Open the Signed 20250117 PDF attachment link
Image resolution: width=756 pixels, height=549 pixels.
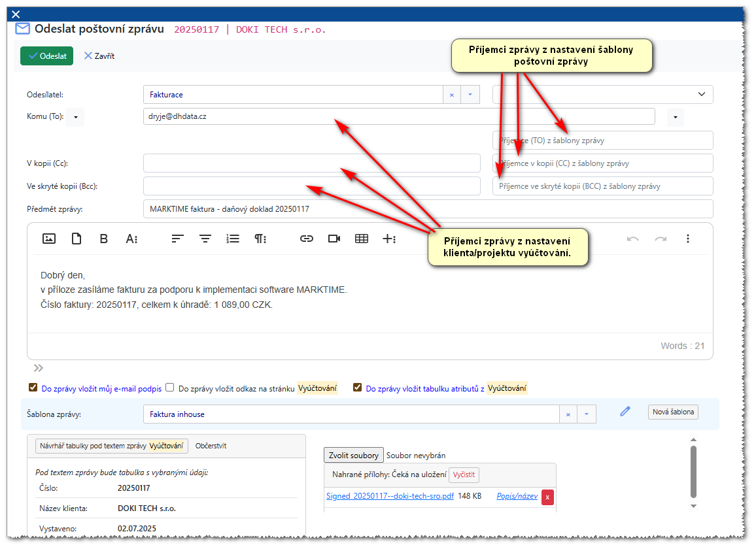(390, 496)
